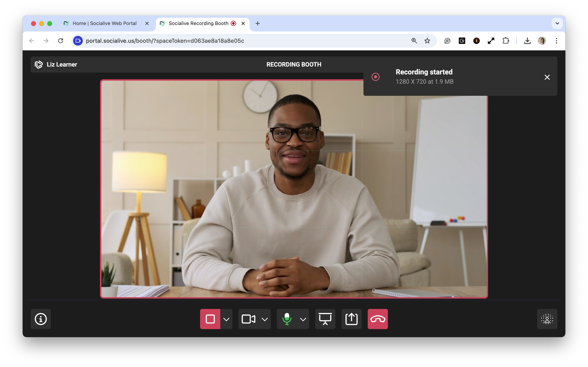The height and width of the screenshot is (367, 588).
Task: Mute the green microphone
Action: pyautogui.click(x=287, y=319)
